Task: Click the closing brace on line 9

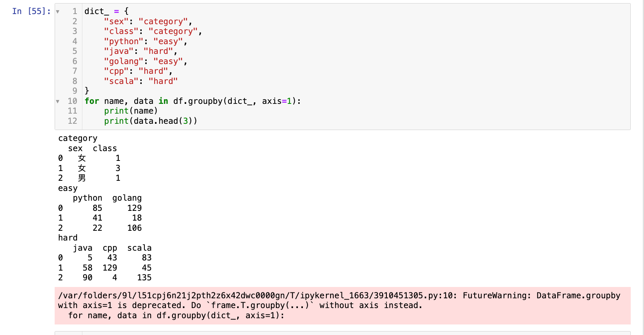Action: 87,91
